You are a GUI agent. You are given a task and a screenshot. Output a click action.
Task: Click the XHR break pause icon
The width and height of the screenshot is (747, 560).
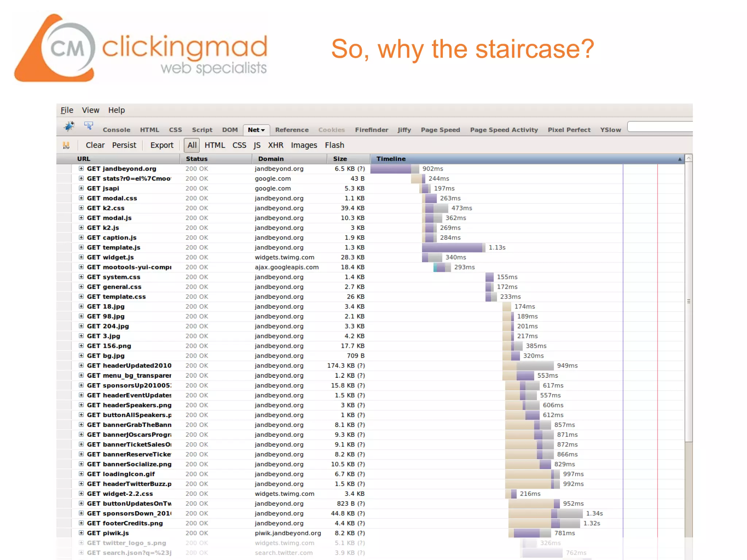66,145
